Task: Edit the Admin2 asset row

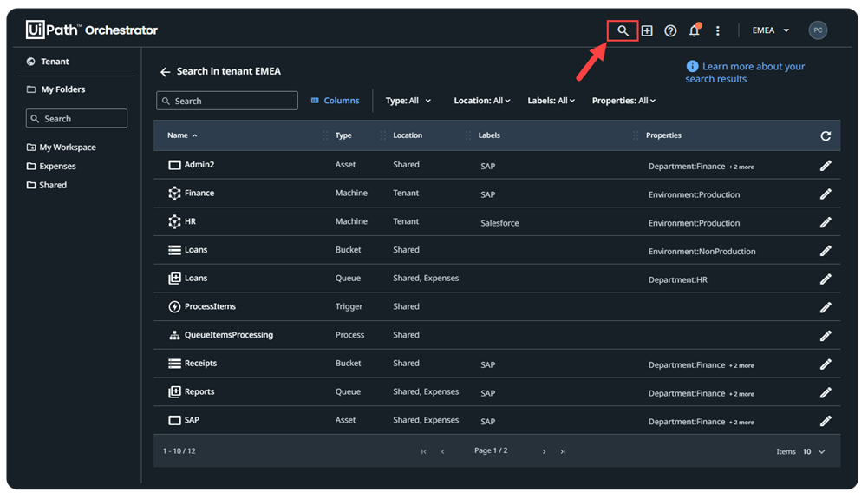Action: tap(826, 166)
